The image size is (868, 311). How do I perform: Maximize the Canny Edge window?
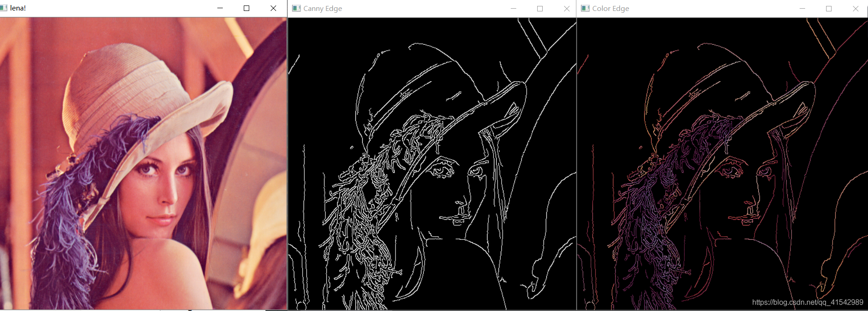540,8
